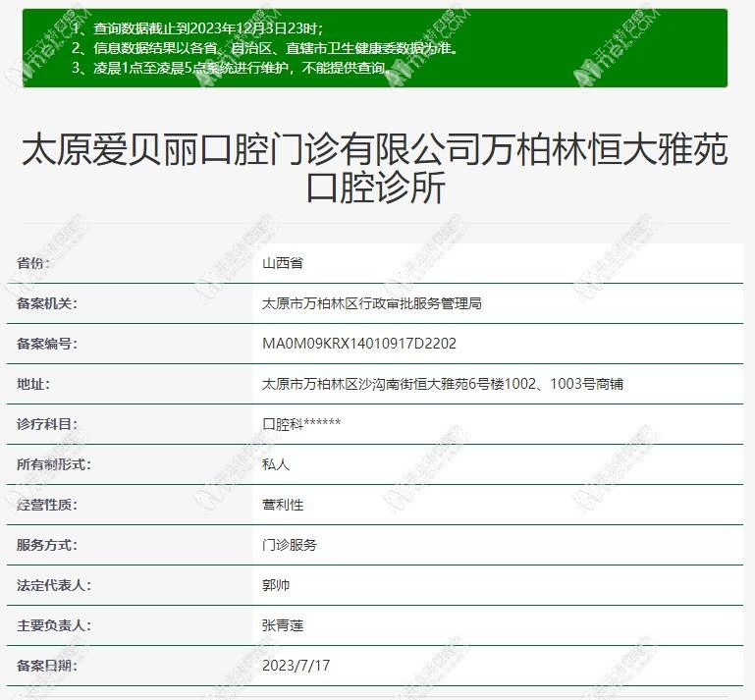This screenshot has width=755, height=700.
Task: Click the filing number MA0M09KRX14010917D2202
Action: coord(359,344)
